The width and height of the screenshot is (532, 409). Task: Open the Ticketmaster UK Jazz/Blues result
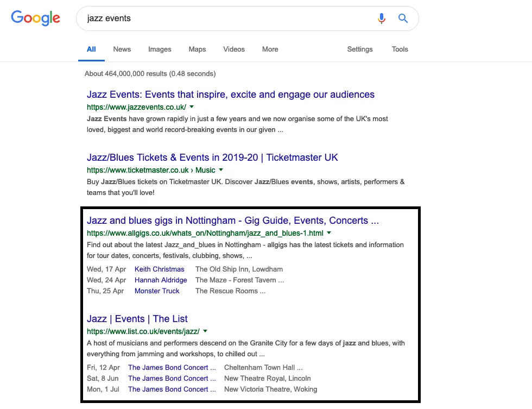click(x=212, y=158)
